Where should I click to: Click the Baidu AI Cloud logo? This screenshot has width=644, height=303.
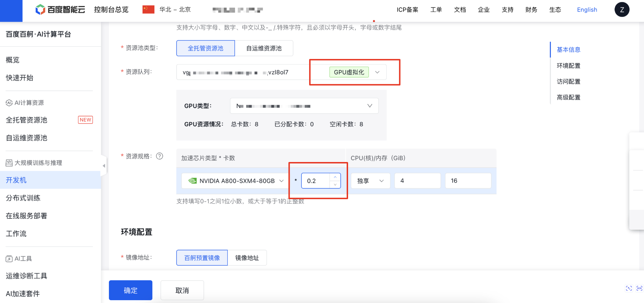point(60,9)
